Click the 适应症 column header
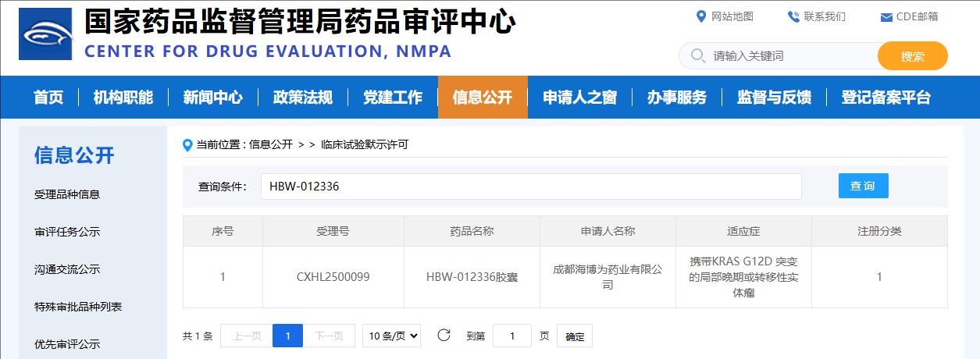The image size is (980, 359). point(743,232)
